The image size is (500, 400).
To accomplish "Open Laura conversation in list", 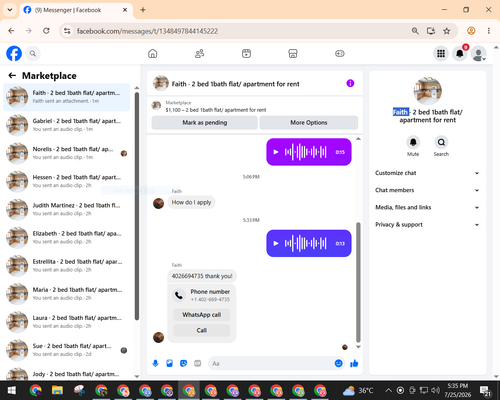I will (67, 322).
